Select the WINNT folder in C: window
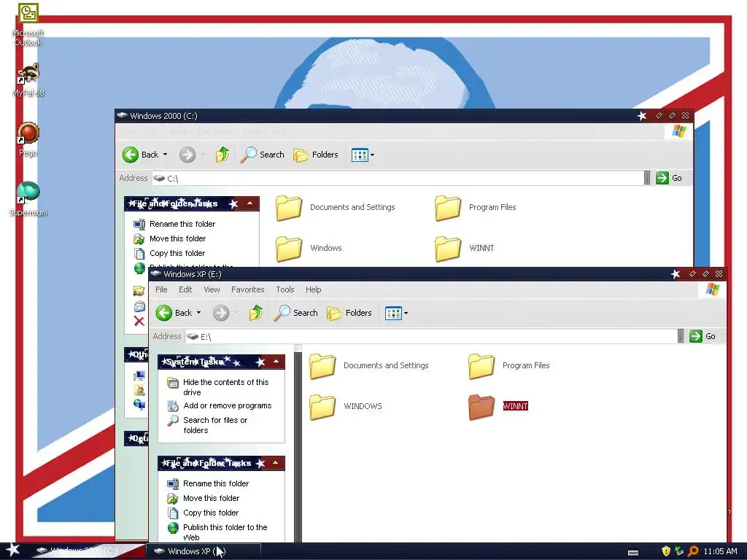Screen dimensions: 747x560 465,248
